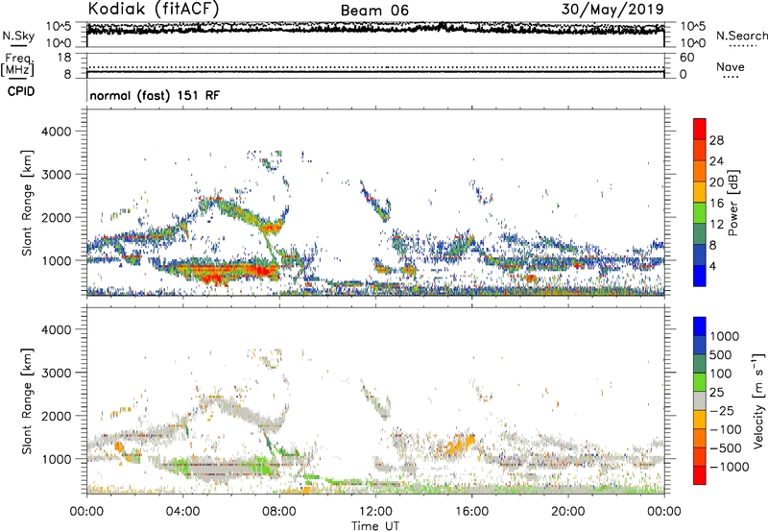Click the 'N.Sky' legend label

18,36
